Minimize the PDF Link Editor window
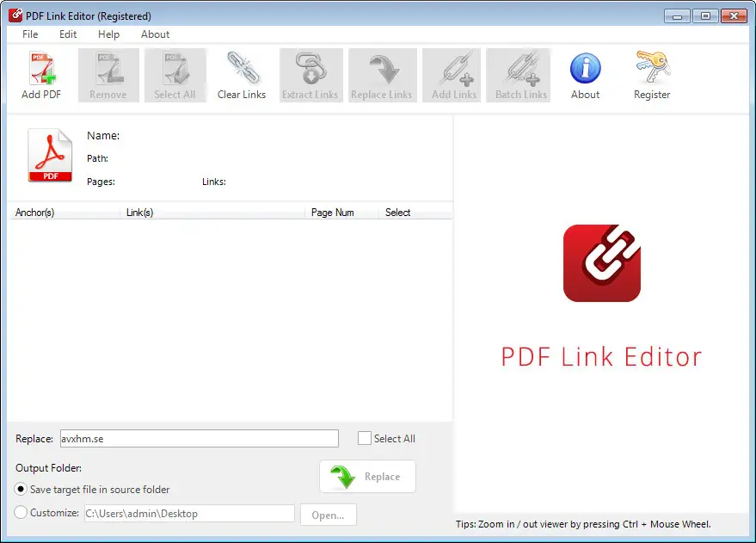 [678, 15]
